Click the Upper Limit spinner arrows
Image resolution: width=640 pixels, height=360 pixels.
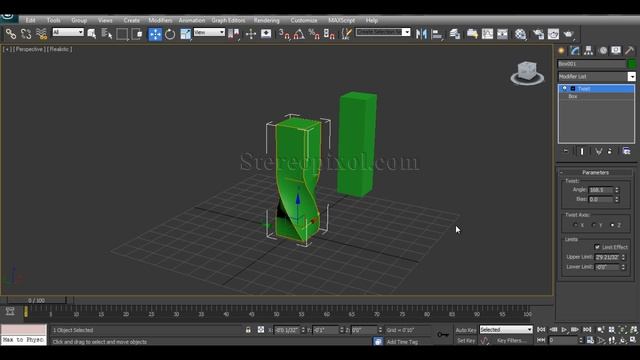coord(623,257)
